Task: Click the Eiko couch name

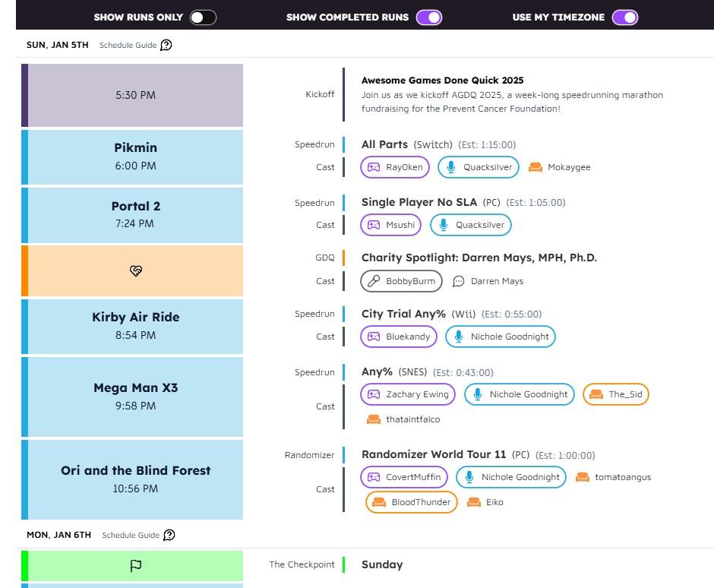Action: [x=494, y=502]
